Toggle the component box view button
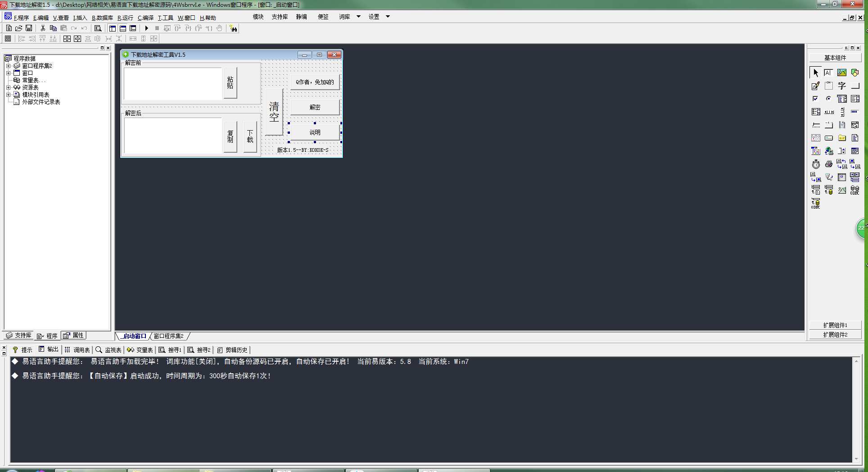 click(x=133, y=28)
